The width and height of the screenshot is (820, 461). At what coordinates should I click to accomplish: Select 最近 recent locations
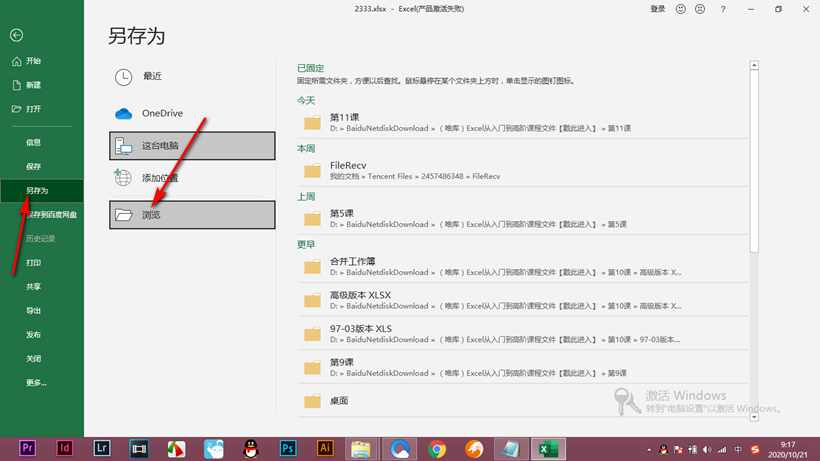coord(192,77)
